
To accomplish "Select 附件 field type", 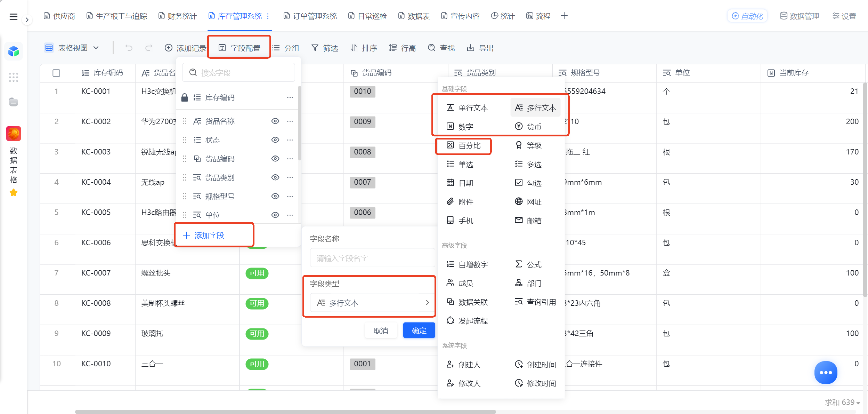I will (x=460, y=202).
